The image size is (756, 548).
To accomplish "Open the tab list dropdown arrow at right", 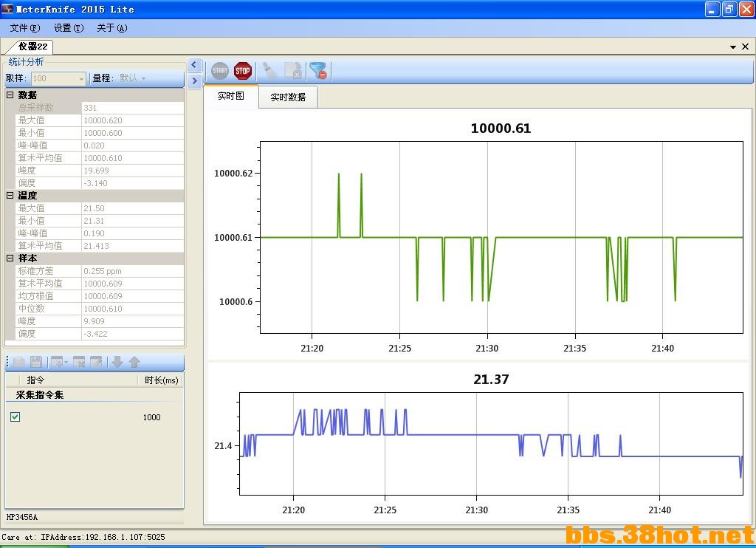I will [733, 47].
